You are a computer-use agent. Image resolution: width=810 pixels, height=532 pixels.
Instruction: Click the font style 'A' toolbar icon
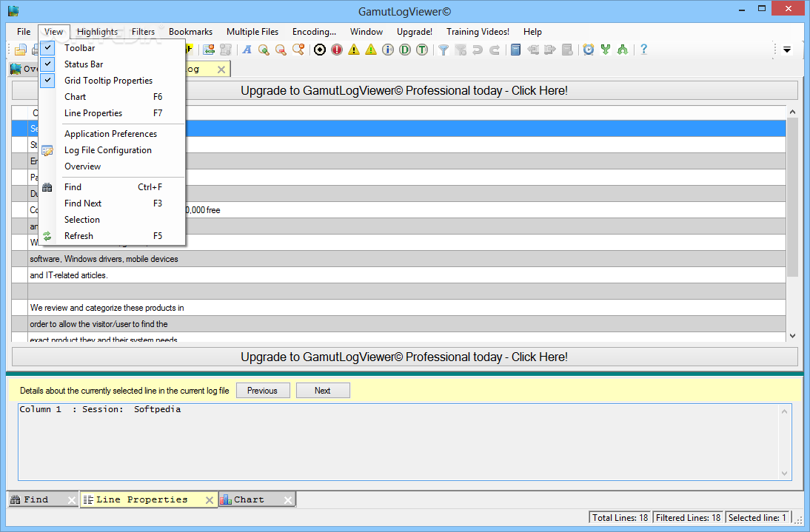coord(247,50)
